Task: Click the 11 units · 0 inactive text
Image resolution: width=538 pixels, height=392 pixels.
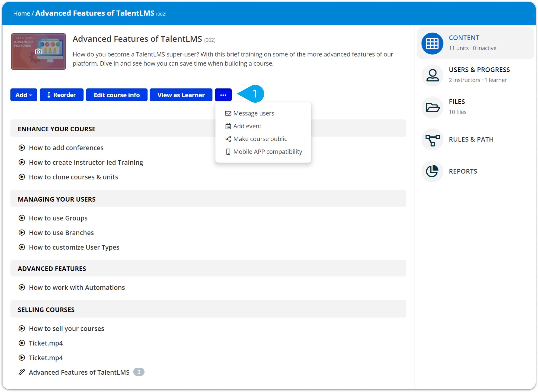Action: (472, 48)
